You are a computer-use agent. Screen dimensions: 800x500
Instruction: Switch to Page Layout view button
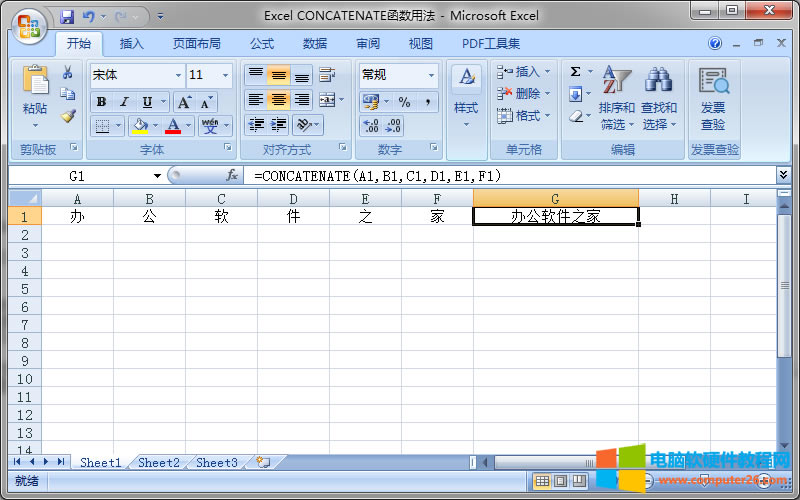[560, 481]
